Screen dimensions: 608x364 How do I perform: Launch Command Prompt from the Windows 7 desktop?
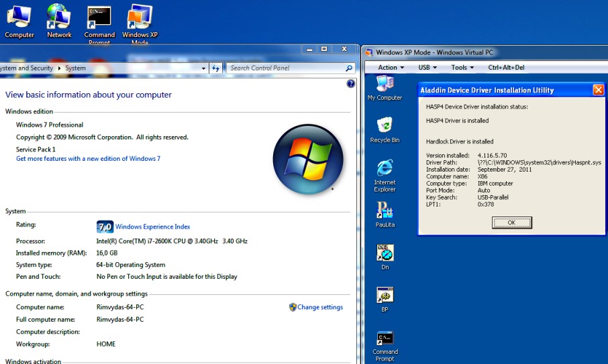click(99, 23)
